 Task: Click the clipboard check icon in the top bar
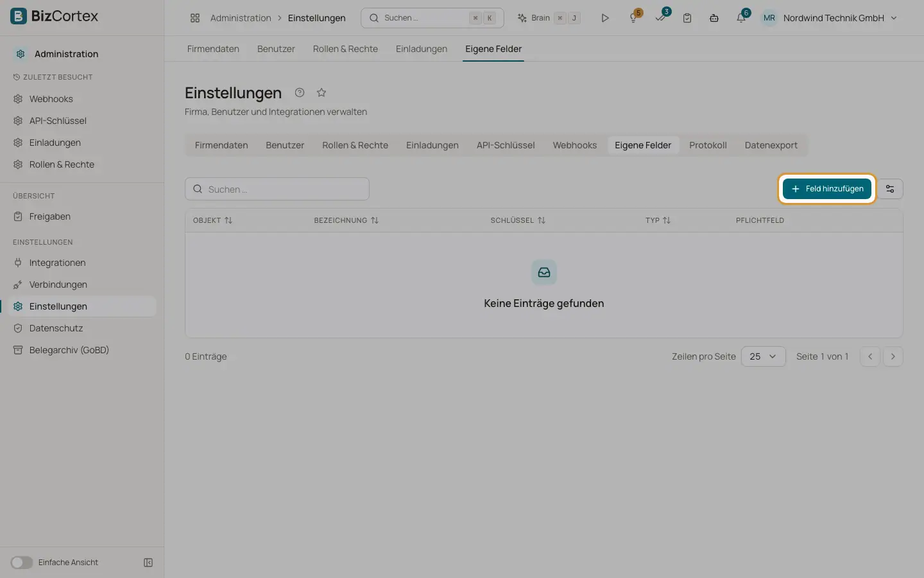coord(687,18)
